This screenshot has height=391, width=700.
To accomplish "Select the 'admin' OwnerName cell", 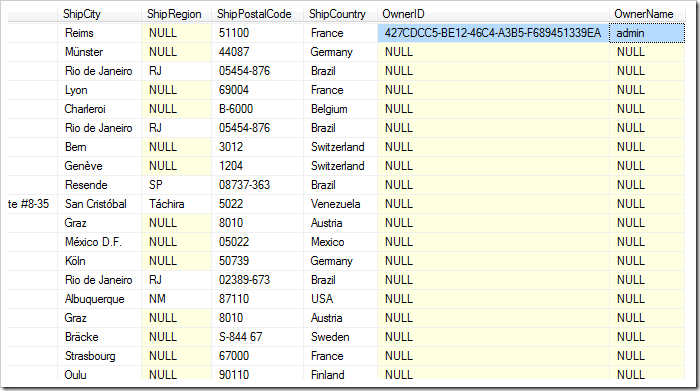I will [x=647, y=33].
